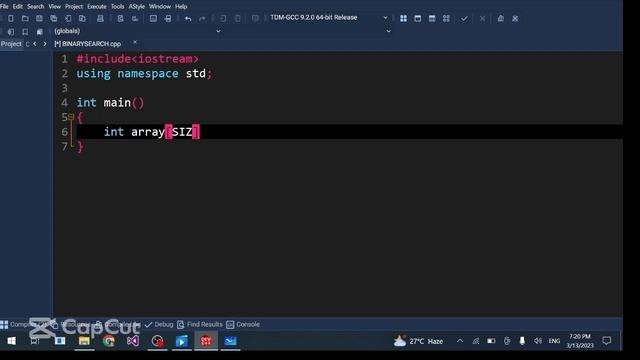This screenshot has width=640, height=360.
Task: Open the File menu
Action: [4, 7]
